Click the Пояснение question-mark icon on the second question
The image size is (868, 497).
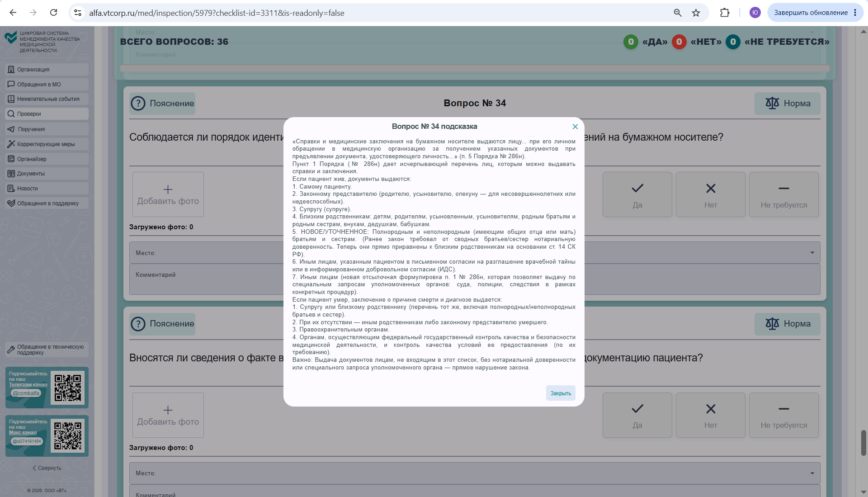point(138,324)
